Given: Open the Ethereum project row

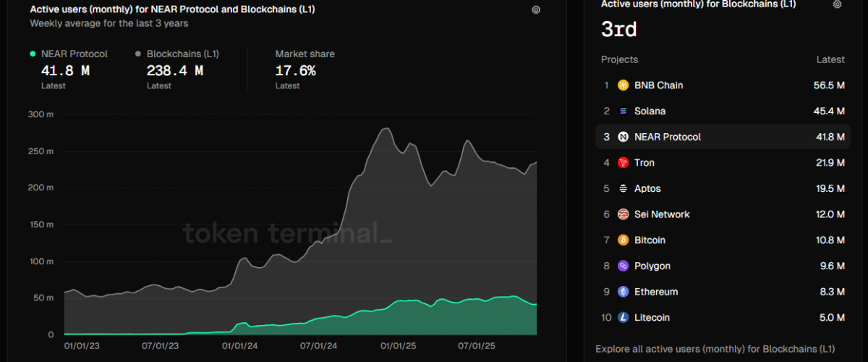Looking at the screenshot, I should (x=656, y=292).
